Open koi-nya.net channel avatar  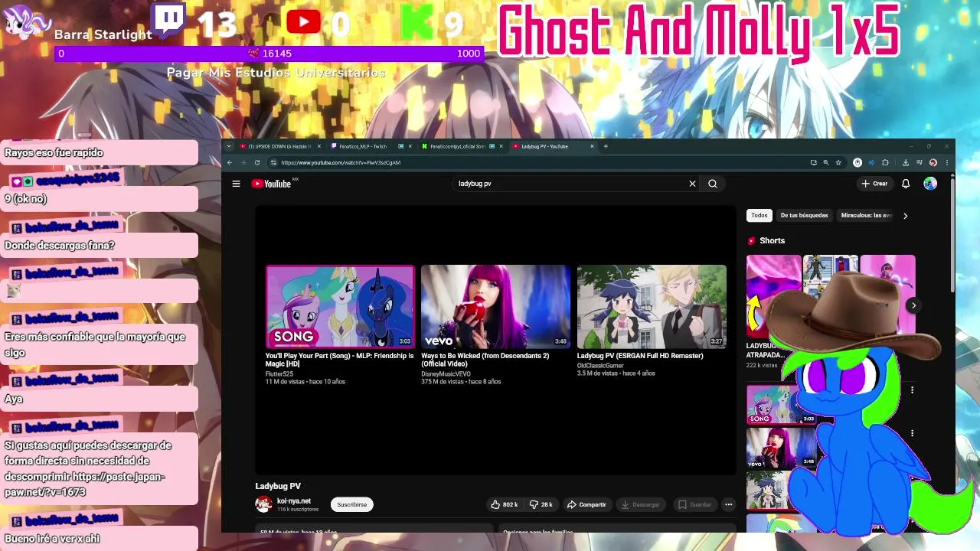263,504
